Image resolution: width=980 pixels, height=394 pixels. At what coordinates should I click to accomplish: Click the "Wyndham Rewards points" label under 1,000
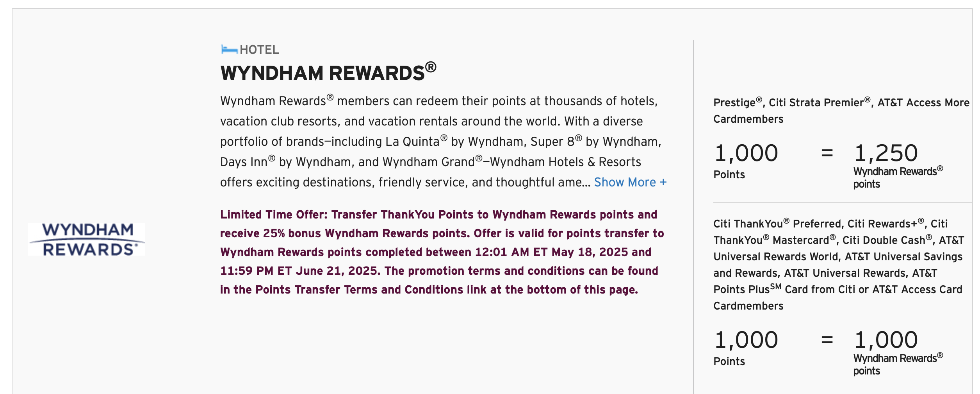click(x=898, y=364)
